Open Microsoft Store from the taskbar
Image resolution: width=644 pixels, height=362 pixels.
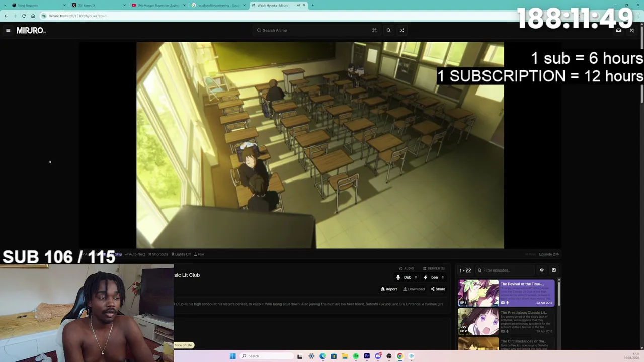(x=334, y=356)
